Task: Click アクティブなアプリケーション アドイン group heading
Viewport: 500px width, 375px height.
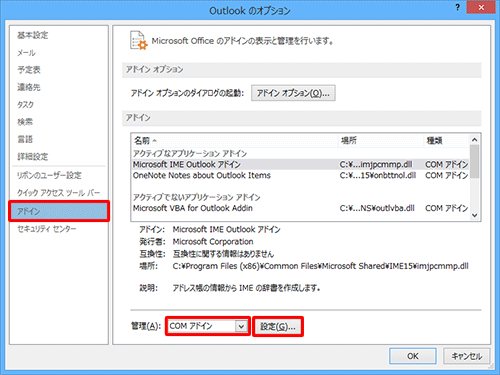Action: (190, 154)
